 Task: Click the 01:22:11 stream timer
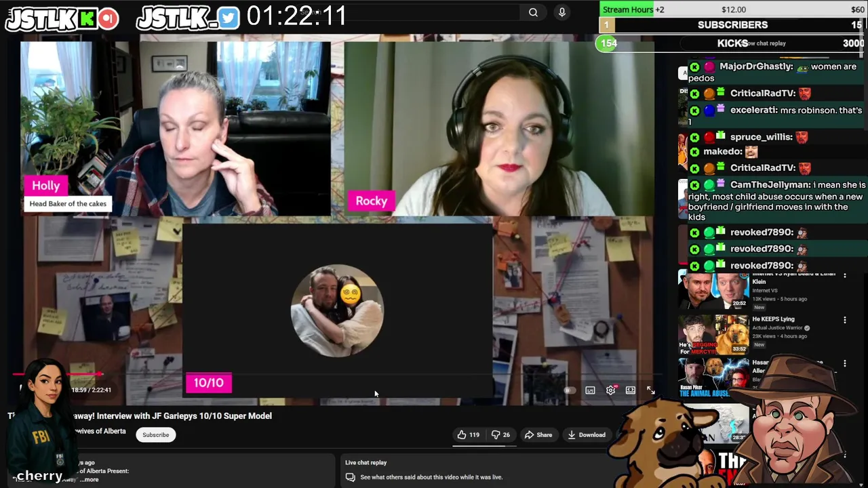coord(296,16)
